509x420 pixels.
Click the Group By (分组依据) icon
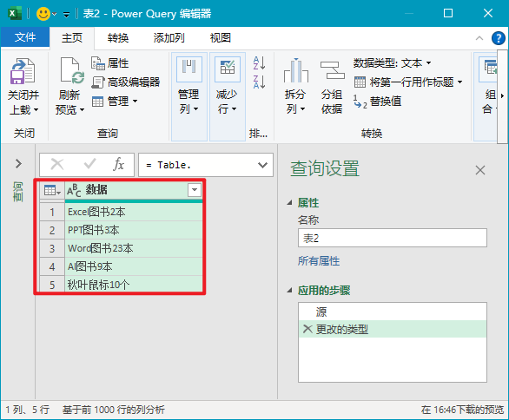(332, 70)
